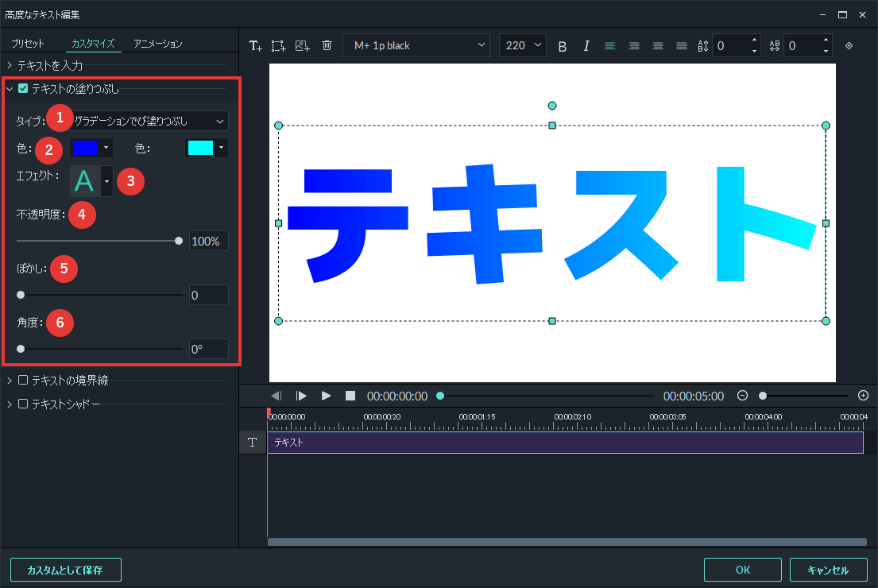The image size is (878, 588).
Task: Collapse テキストの塗りつぶし section
Action: coord(10,88)
